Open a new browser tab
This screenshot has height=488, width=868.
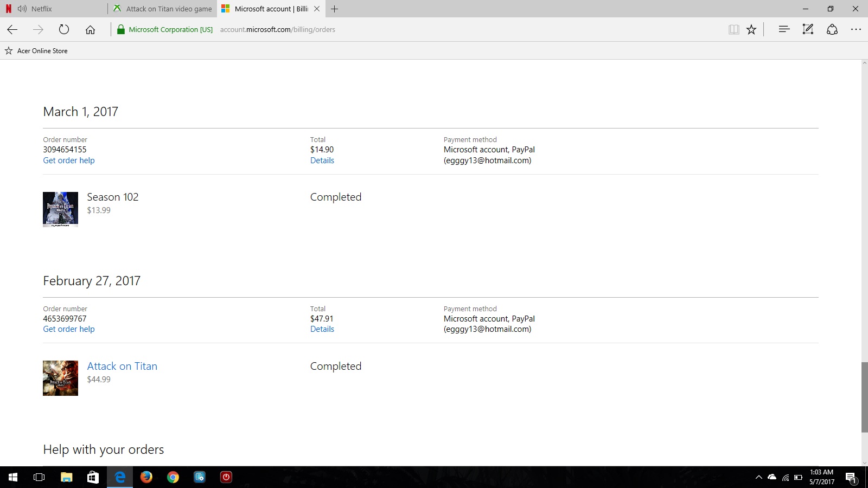click(x=335, y=9)
